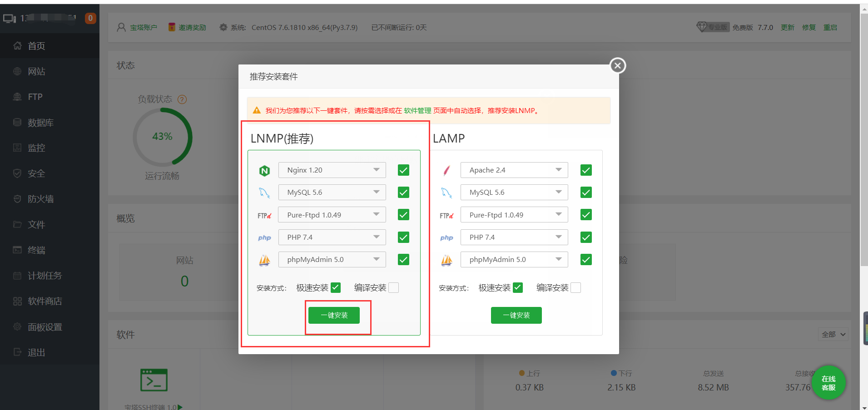Uncheck the phpMyAdmin 5.0 checkbox in LNMP
The height and width of the screenshot is (410, 868).
(403, 260)
